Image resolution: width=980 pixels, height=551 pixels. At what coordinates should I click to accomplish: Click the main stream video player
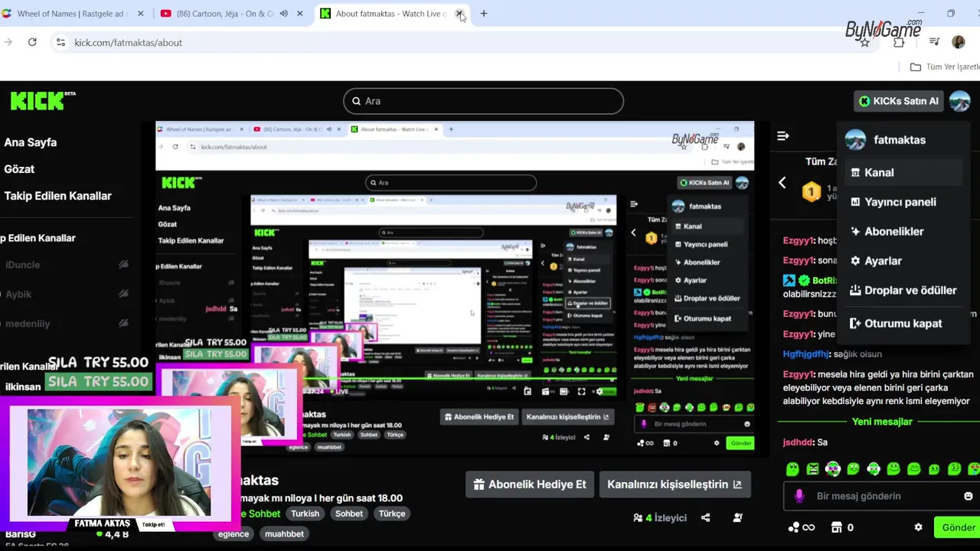coord(455,289)
